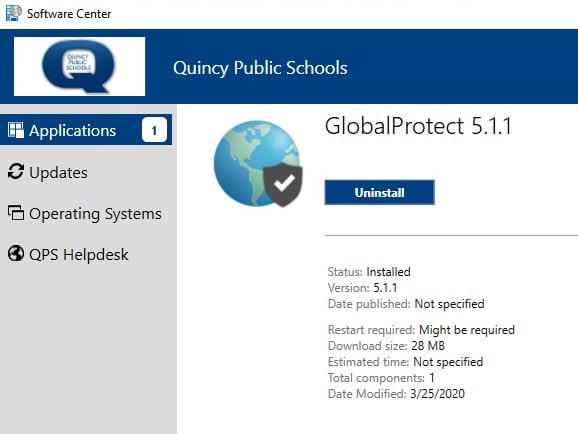578x434 pixels.
Task: Open the Operating Systems section
Action: 85,213
